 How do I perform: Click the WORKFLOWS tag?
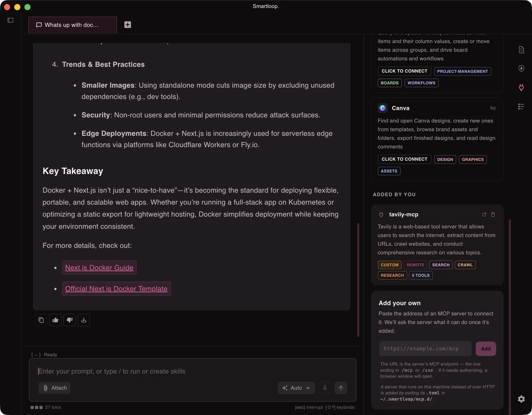421,83
